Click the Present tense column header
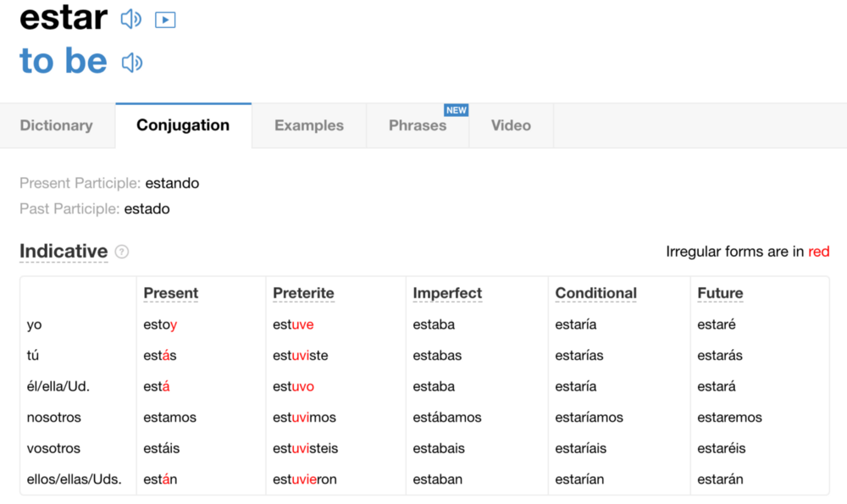Image resolution: width=847 pixels, height=504 pixels. coord(171,293)
